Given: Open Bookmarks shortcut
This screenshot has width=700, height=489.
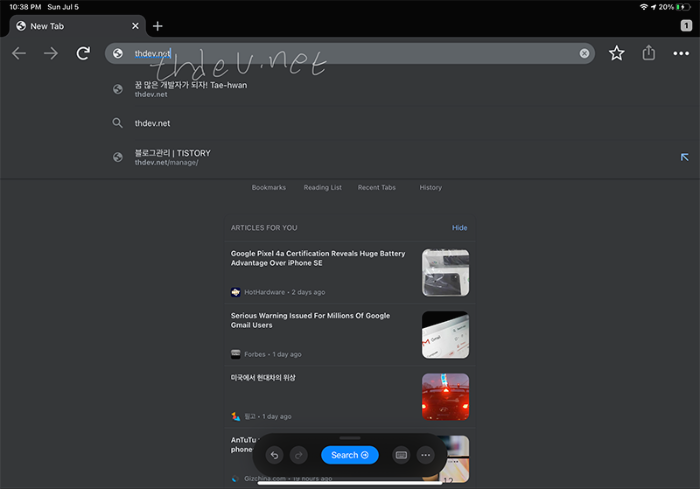Looking at the screenshot, I should pyautogui.click(x=268, y=188).
